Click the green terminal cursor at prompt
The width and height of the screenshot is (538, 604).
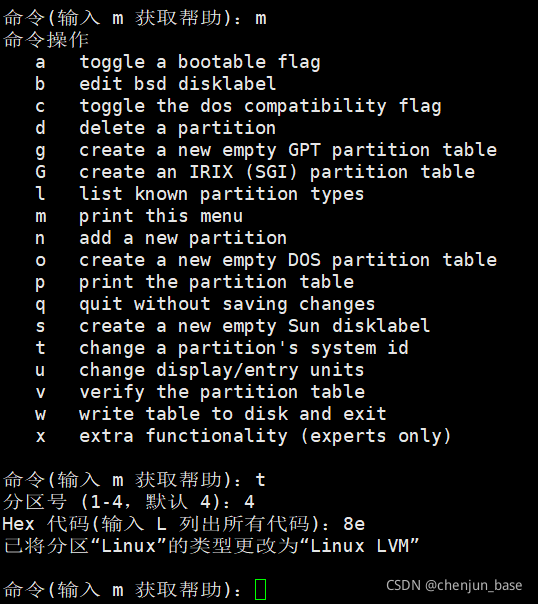click(x=260, y=589)
